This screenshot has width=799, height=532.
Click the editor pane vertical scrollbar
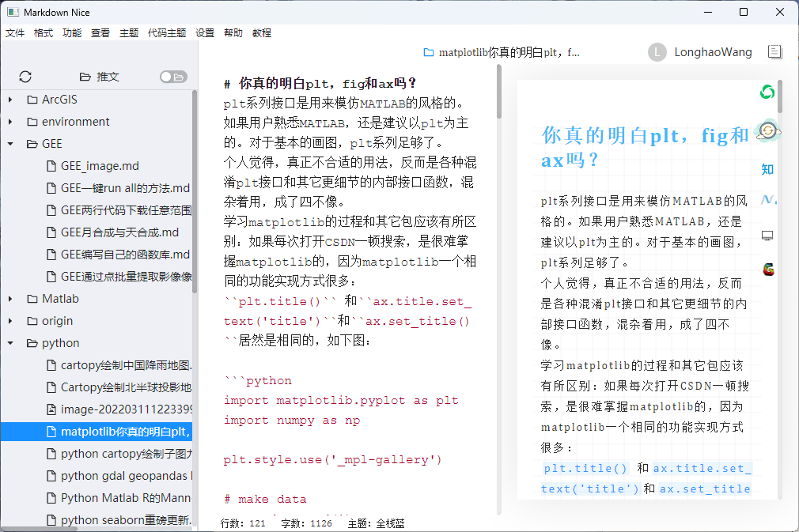coord(499,92)
